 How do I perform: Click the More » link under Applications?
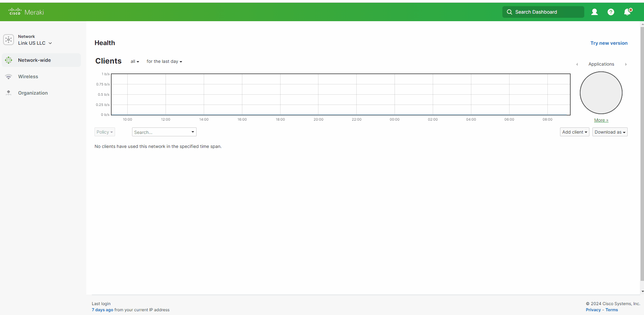click(x=601, y=120)
